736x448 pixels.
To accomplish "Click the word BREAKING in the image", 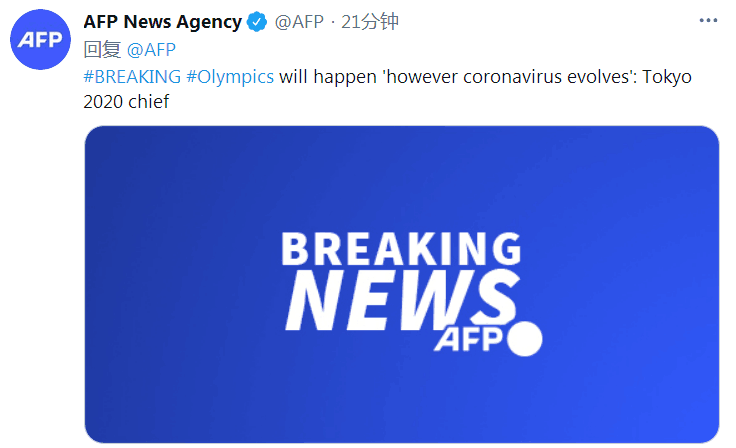I will (400, 249).
